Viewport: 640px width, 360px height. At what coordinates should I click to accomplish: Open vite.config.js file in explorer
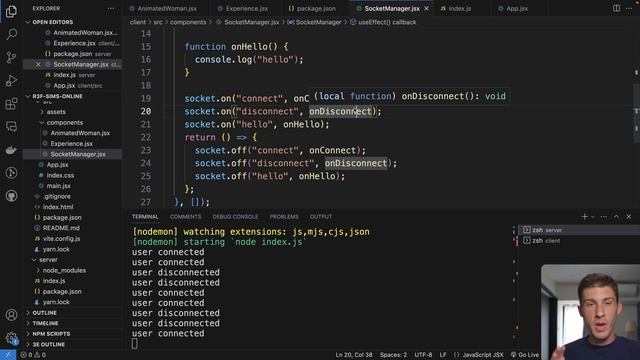pos(61,239)
